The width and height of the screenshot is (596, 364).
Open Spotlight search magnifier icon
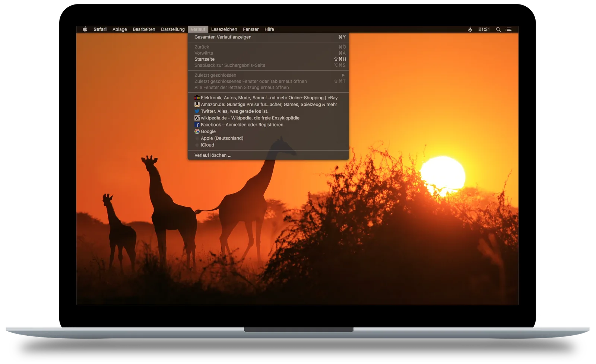498,29
